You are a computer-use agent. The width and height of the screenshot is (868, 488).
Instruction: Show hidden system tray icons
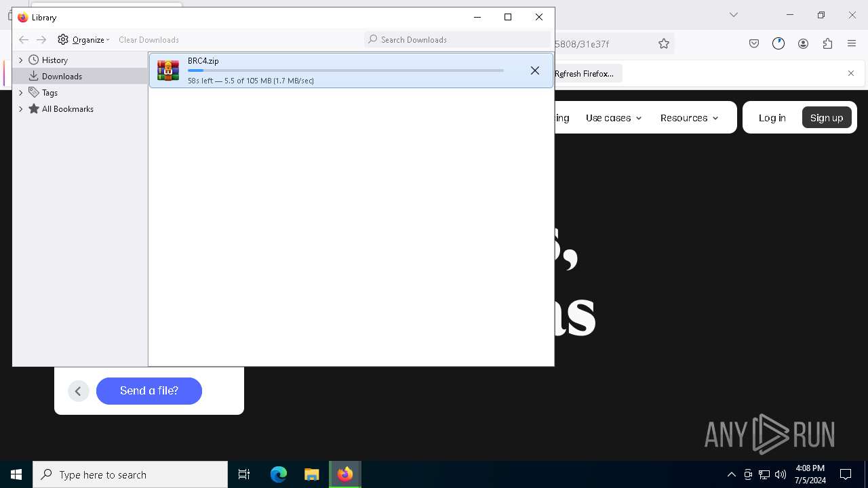click(x=731, y=474)
